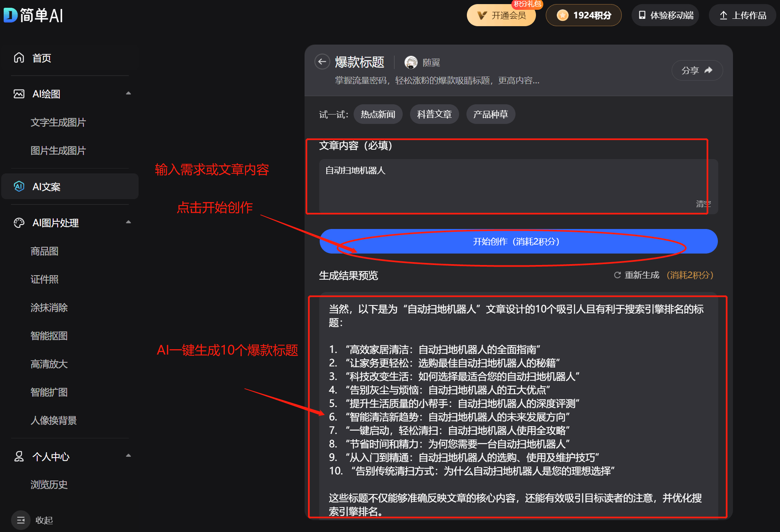Image resolution: width=780 pixels, height=532 pixels.
Task: Click the 分享 button
Action: tap(697, 70)
